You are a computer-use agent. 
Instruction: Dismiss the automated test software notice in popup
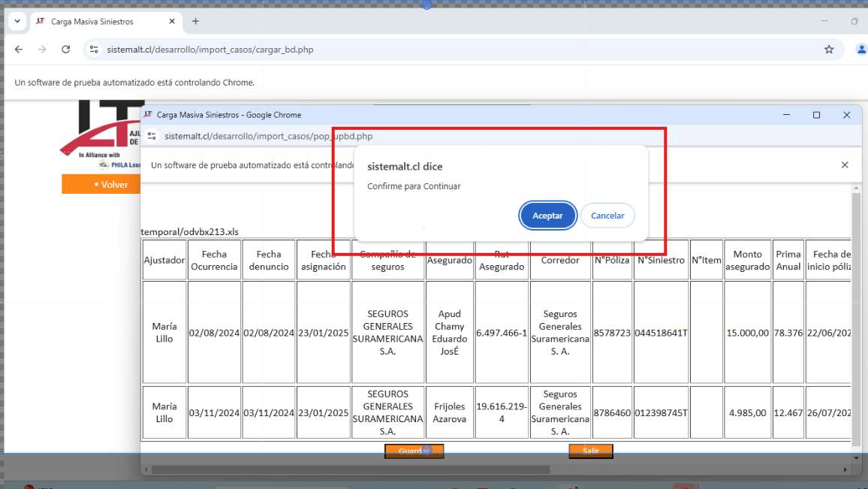[x=845, y=165]
